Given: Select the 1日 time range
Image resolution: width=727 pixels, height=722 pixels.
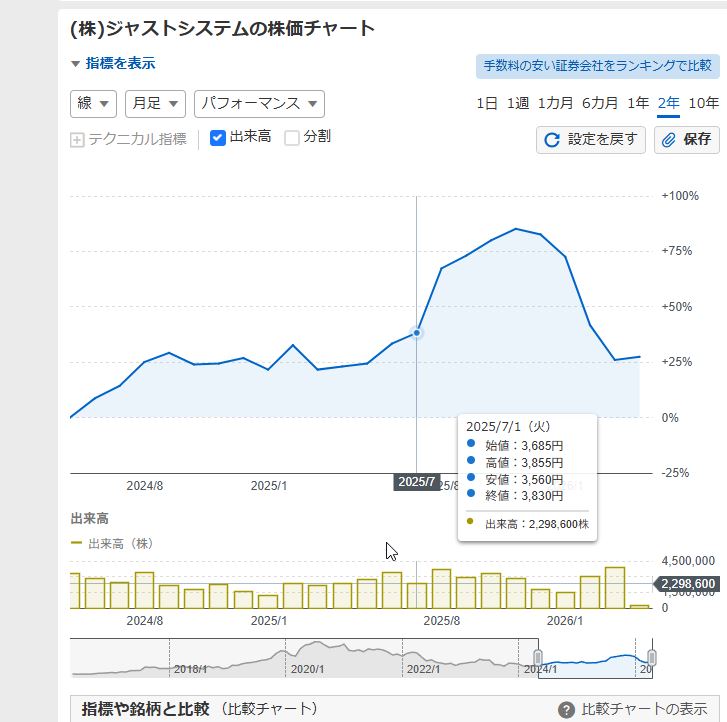Looking at the screenshot, I should tap(487, 103).
